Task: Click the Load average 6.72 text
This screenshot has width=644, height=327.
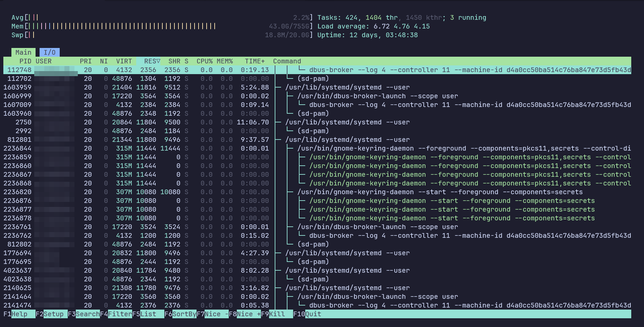Action: [373, 26]
